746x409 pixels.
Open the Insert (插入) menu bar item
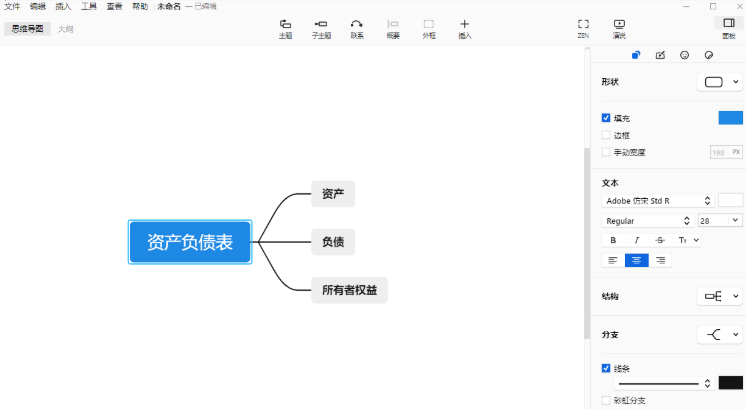point(63,6)
